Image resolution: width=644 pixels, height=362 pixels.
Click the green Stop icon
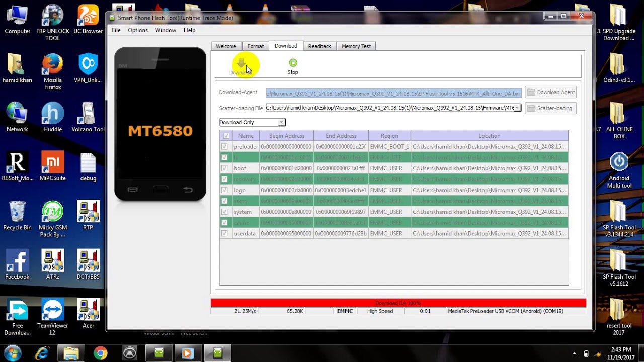[293, 63]
